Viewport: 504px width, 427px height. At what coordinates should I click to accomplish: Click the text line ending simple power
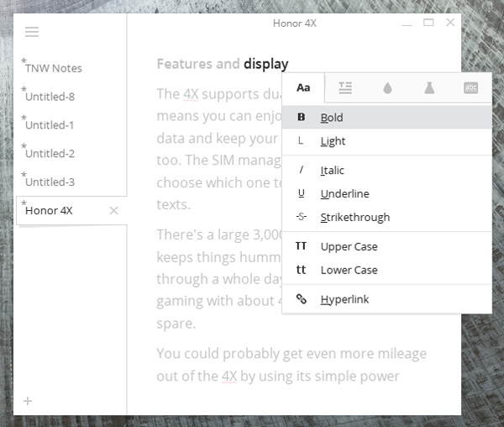pos(278,377)
